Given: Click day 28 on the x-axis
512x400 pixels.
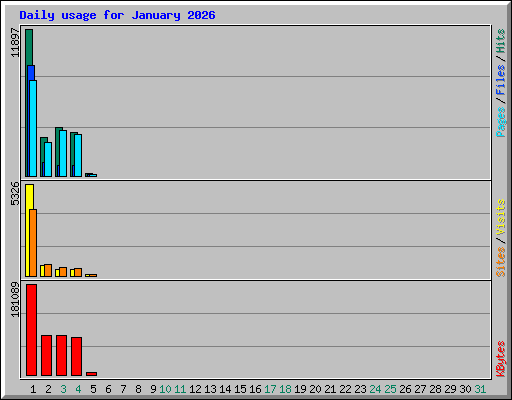Looking at the screenshot, I should (x=435, y=389).
